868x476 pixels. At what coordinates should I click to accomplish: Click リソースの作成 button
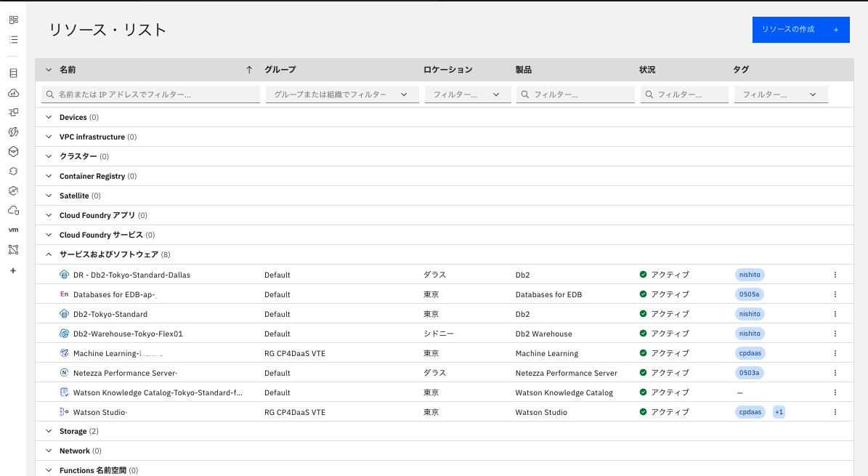pos(800,29)
